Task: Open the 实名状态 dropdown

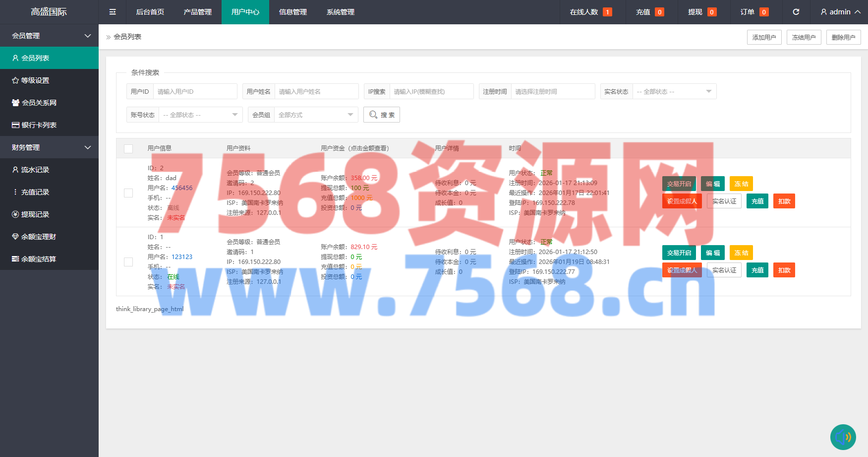Action: pyautogui.click(x=674, y=91)
